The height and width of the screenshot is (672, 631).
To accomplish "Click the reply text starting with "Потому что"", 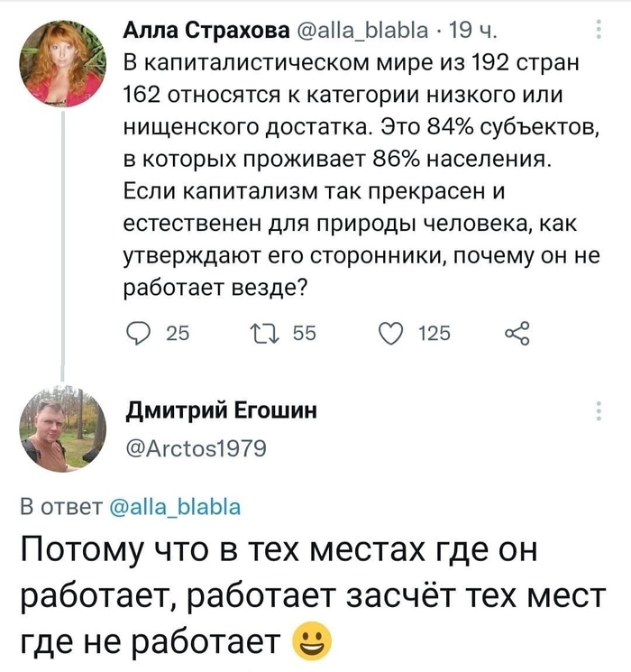I will 306,595.
